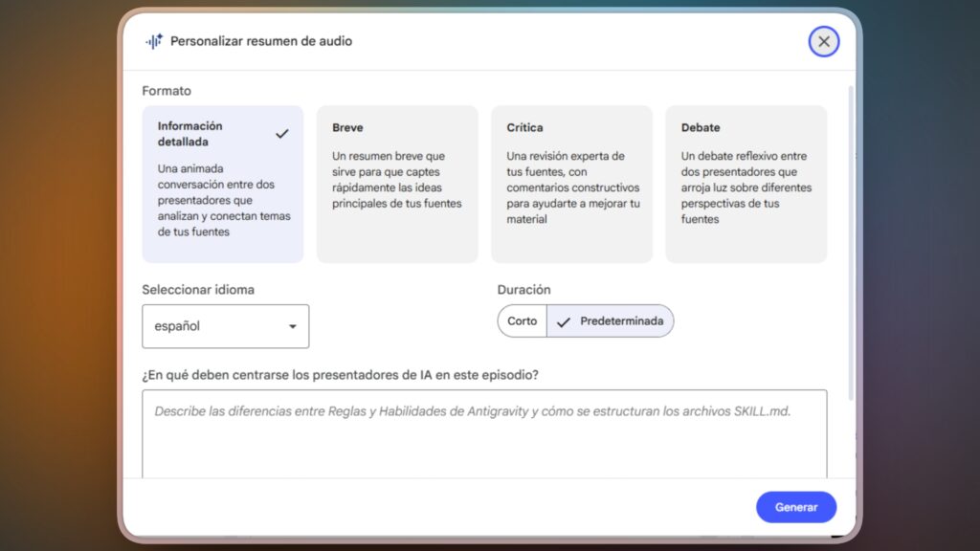Close the Personalizar resumen de audio dialog

pos(823,41)
